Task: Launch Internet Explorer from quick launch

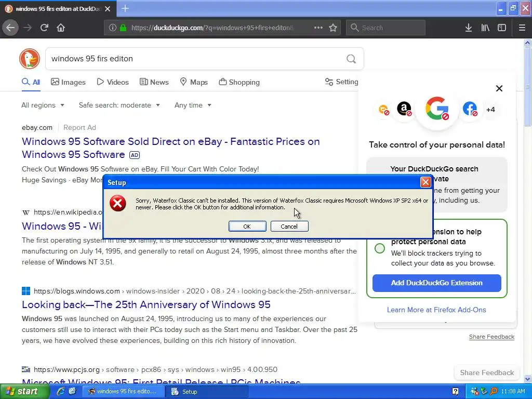Action: (61, 391)
